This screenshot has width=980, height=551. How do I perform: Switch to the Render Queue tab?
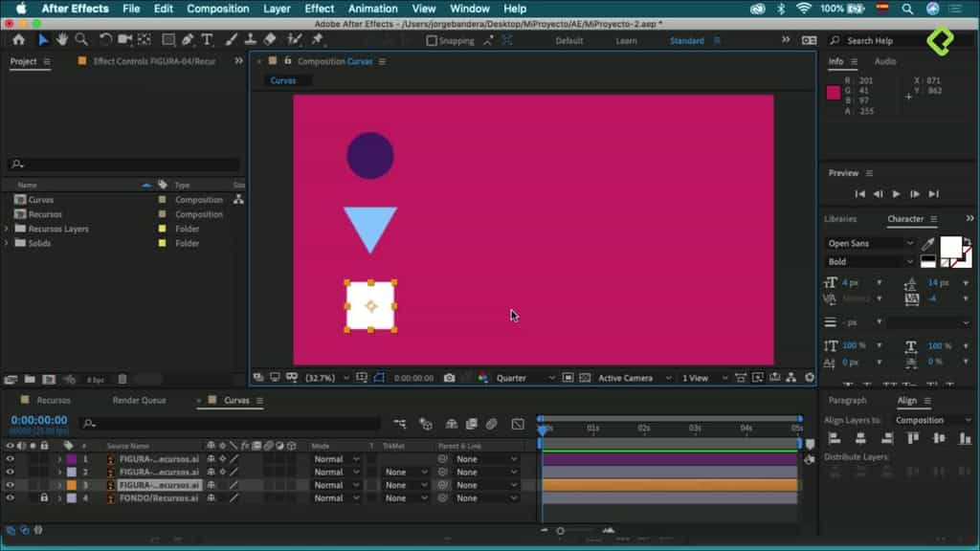point(140,401)
